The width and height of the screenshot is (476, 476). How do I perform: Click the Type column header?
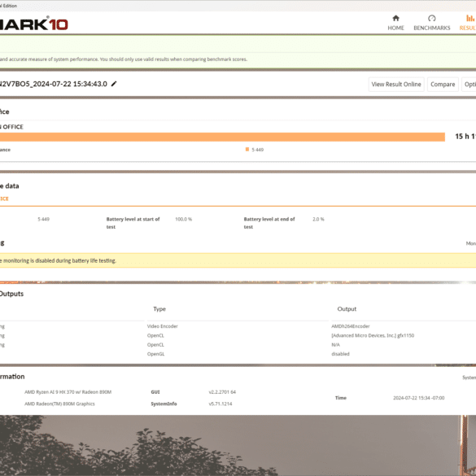click(x=159, y=309)
